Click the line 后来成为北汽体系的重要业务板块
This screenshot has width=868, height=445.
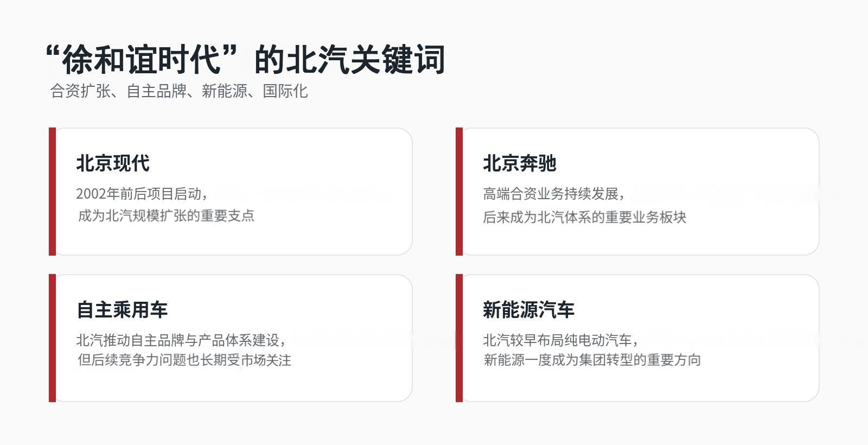[585, 217]
